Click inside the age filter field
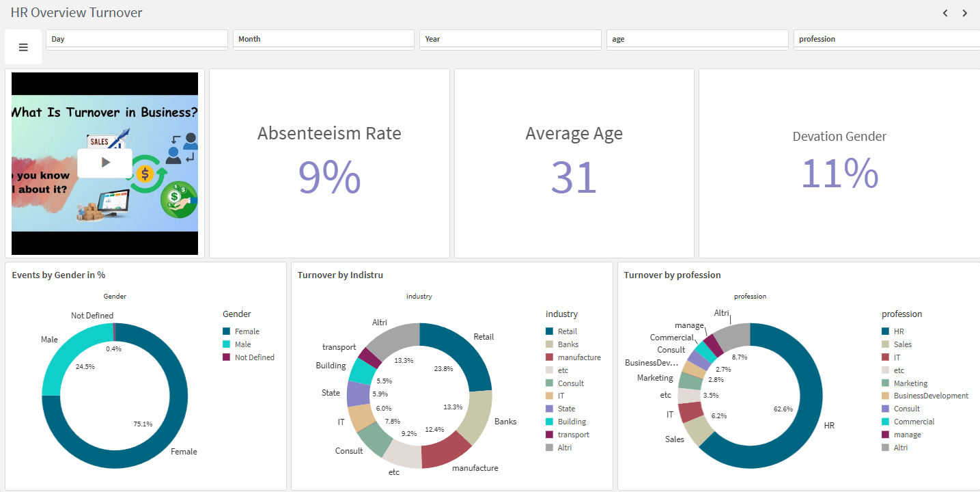This screenshot has height=492, width=980. click(697, 39)
